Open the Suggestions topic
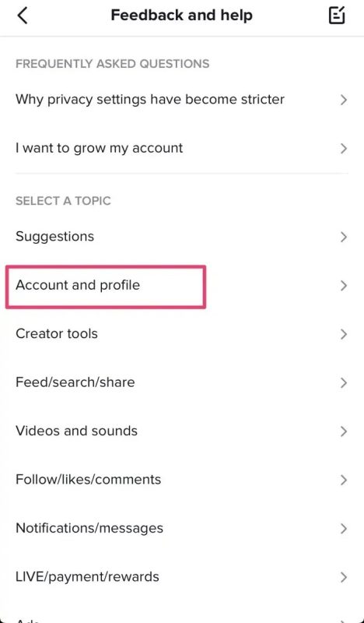The height and width of the screenshot is (623, 364). [x=182, y=237]
